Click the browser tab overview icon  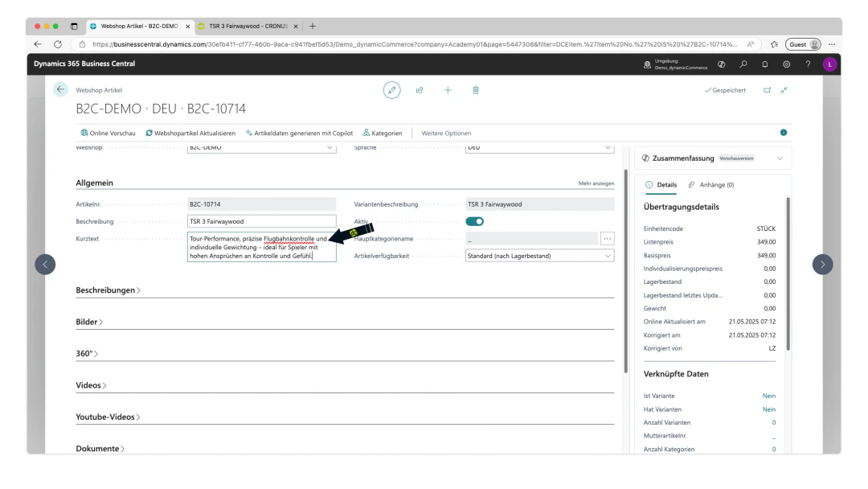tap(74, 26)
